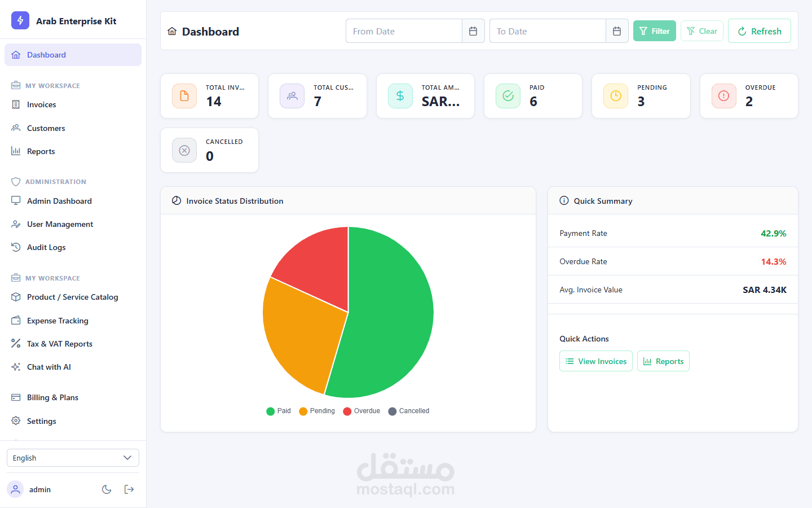Toggle Paid legend green swatch
Screen dimensions: 812x508
point(271,411)
